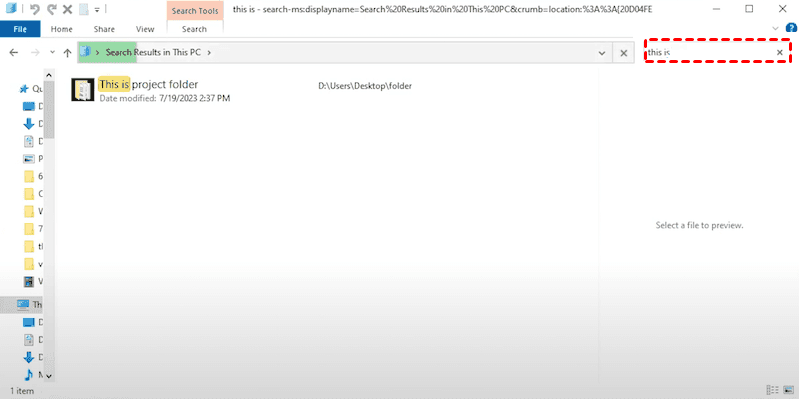Open the Customize Quick Access Toolbar dropdown
Image resolution: width=799 pixels, height=399 pixels.
[97, 10]
